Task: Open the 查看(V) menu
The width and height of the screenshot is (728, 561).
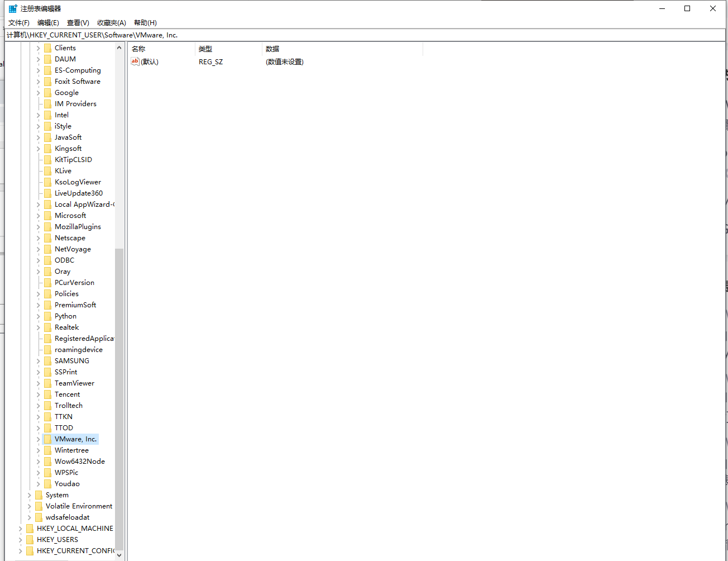Action: click(x=78, y=23)
